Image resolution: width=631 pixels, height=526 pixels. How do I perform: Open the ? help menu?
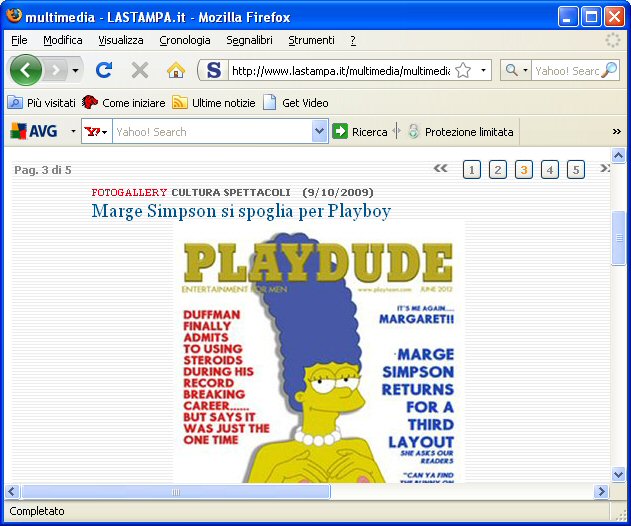click(x=353, y=40)
